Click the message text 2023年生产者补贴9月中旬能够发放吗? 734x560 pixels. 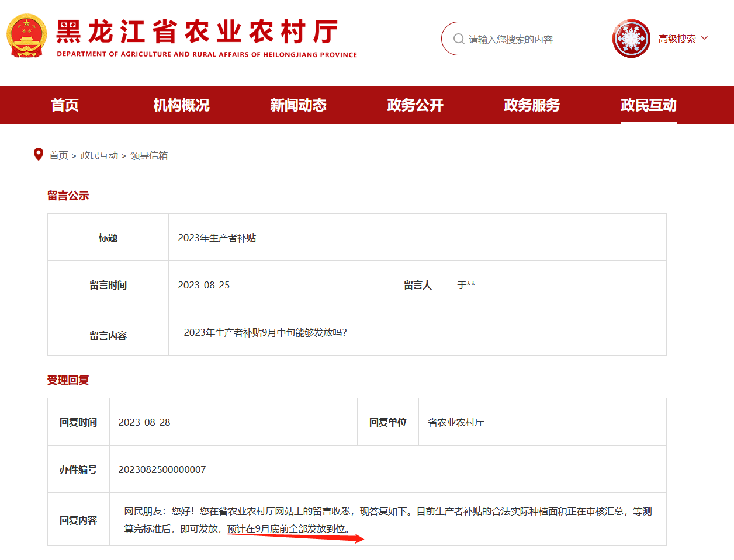pyautogui.click(x=265, y=332)
